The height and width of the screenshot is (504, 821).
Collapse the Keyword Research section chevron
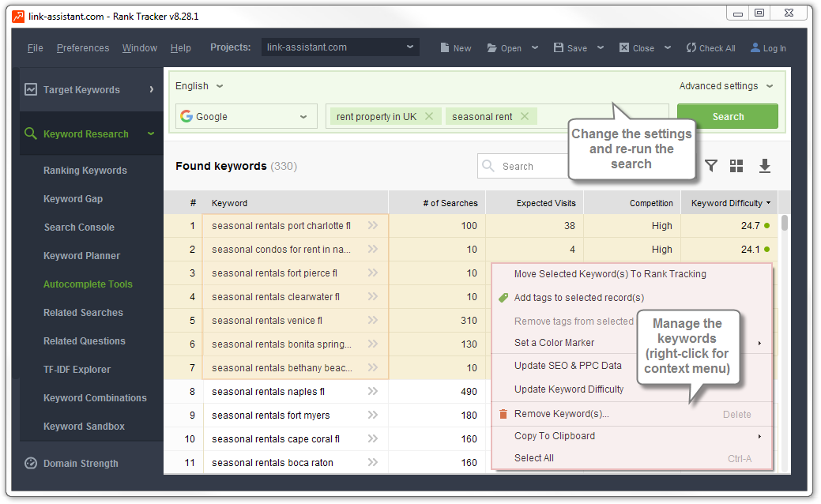coord(151,134)
